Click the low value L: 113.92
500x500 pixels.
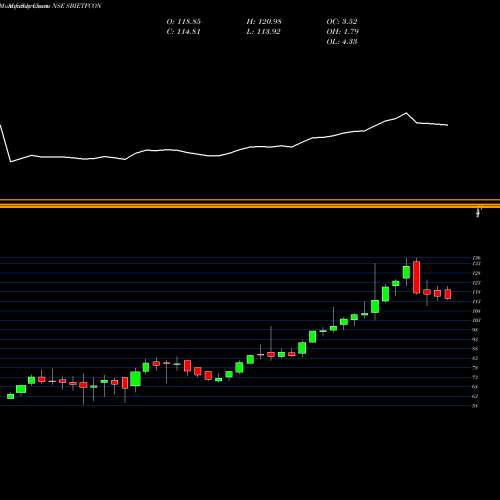point(263,31)
